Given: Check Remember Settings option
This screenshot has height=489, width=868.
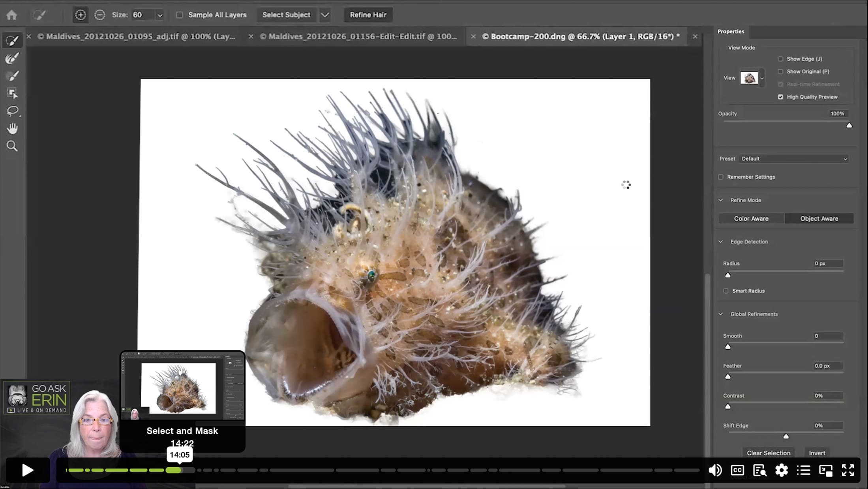Looking at the screenshot, I should [721, 177].
